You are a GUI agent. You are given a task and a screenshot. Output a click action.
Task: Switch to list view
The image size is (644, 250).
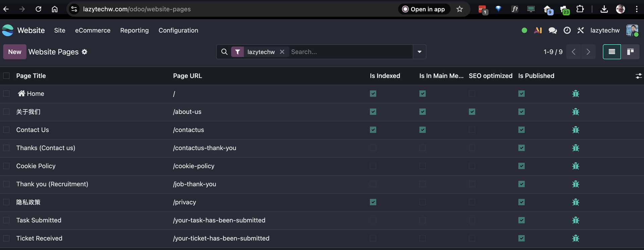pyautogui.click(x=612, y=52)
